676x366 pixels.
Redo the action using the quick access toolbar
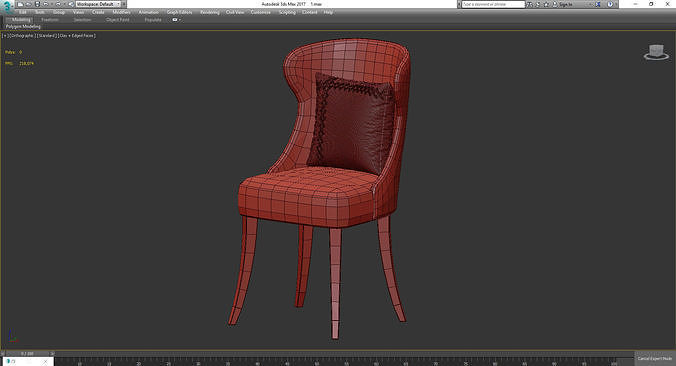(x=58, y=4)
